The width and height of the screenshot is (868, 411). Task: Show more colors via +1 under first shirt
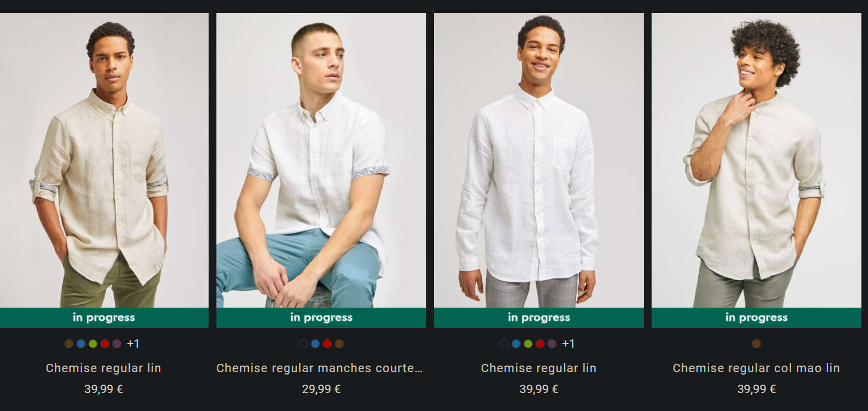point(133,343)
